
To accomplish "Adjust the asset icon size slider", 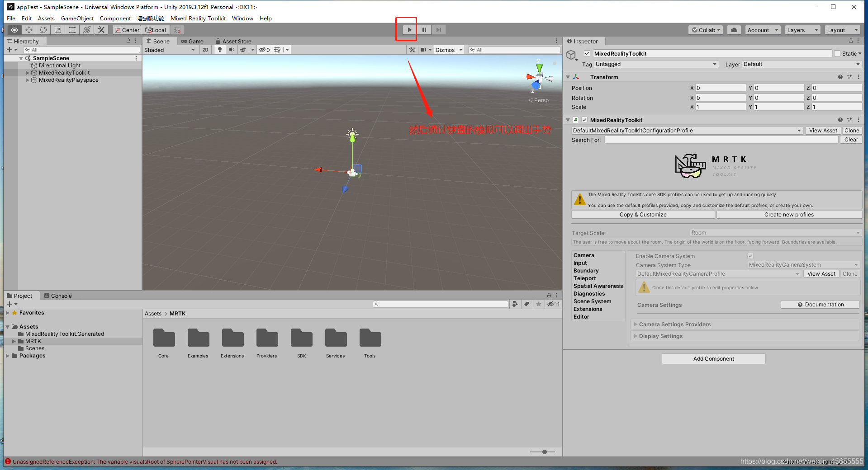I will 545,452.
